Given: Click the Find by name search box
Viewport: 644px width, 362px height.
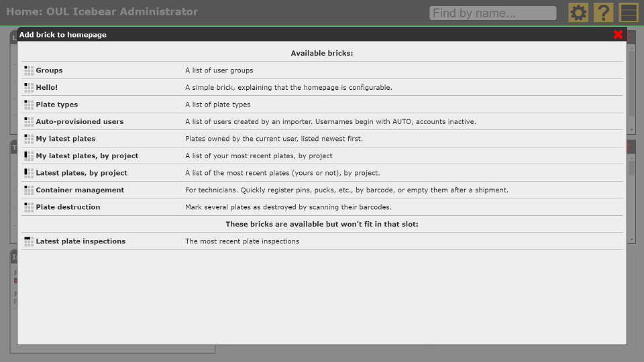Looking at the screenshot, I should 492,13.
